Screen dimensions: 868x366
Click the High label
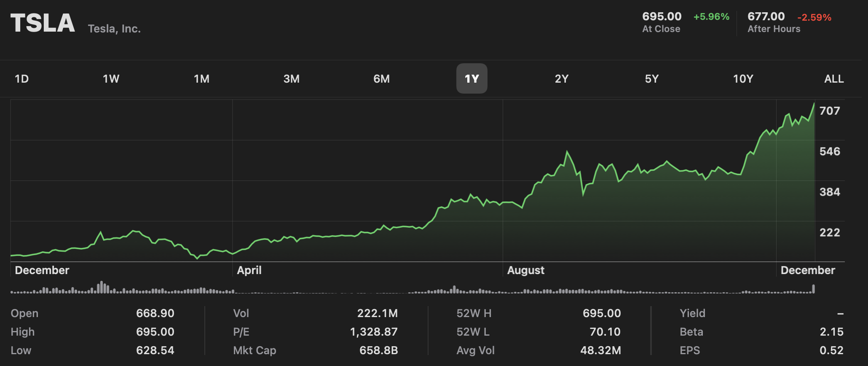point(23,332)
